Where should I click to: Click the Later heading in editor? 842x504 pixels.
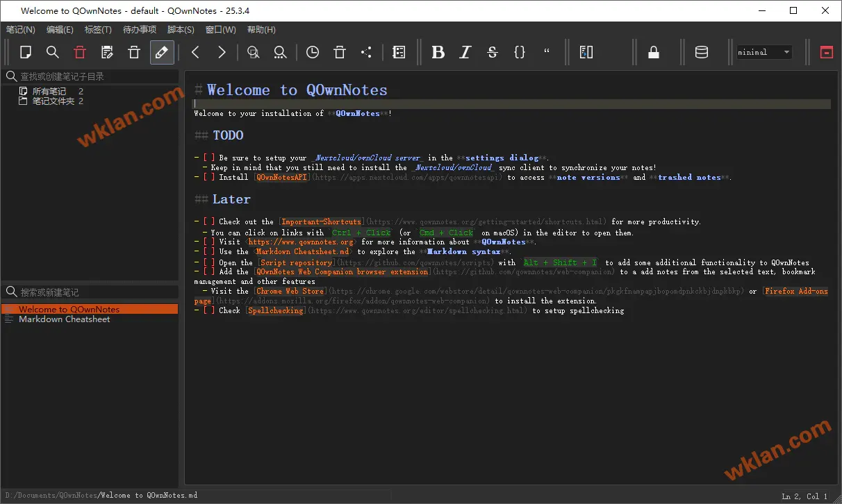pos(231,199)
